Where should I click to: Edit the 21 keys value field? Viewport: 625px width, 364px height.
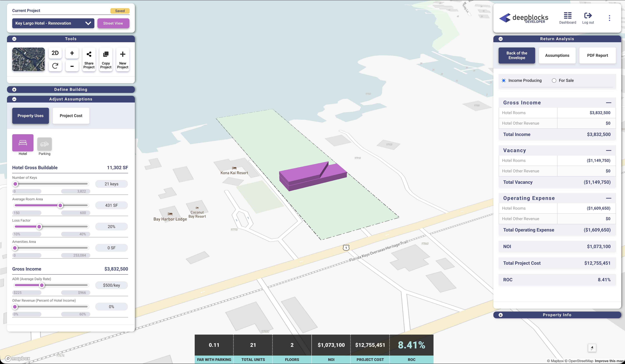click(112, 184)
